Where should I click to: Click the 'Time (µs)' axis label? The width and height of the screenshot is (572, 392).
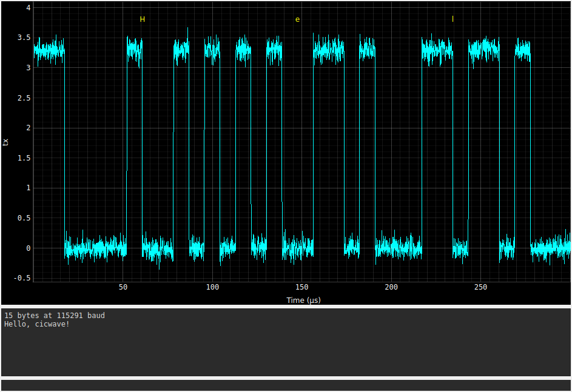(303, 300)
